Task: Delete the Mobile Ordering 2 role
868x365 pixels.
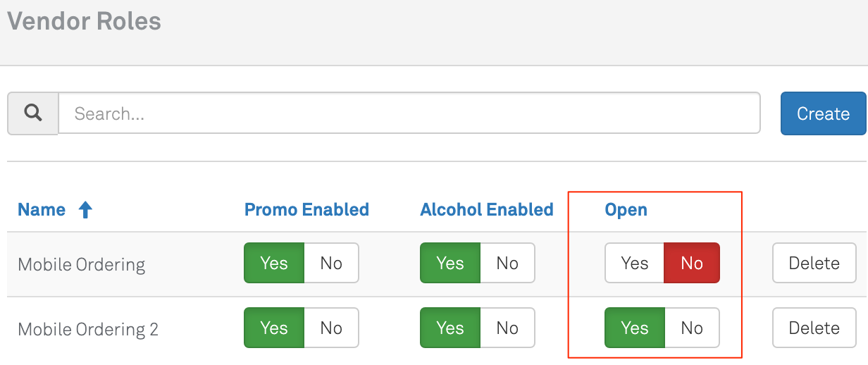Action: [x=814, y=328]
